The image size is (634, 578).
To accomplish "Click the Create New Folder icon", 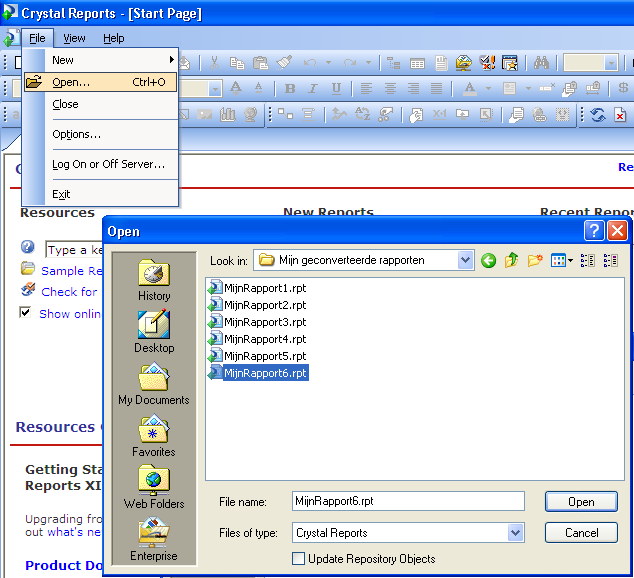I will (x=535, y=260).
